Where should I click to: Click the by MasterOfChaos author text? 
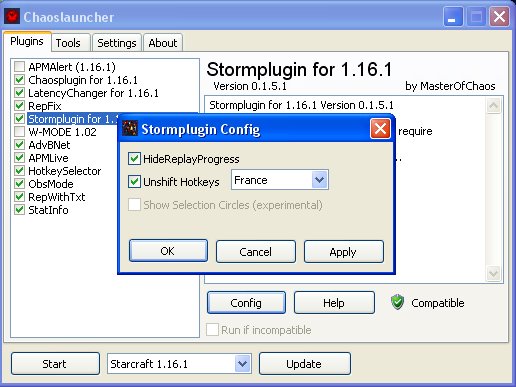[x=450, y=86]
